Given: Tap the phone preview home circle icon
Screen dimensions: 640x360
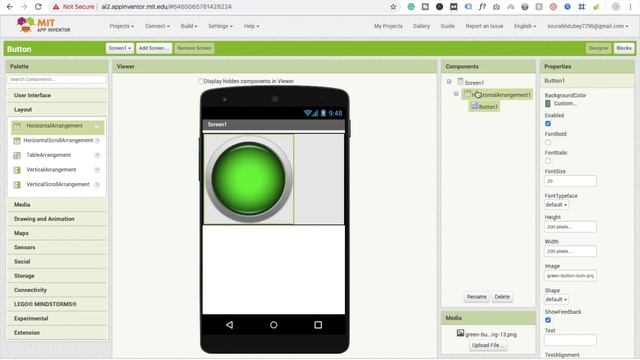Looking at the screenshot, I should tap(273, 325).
